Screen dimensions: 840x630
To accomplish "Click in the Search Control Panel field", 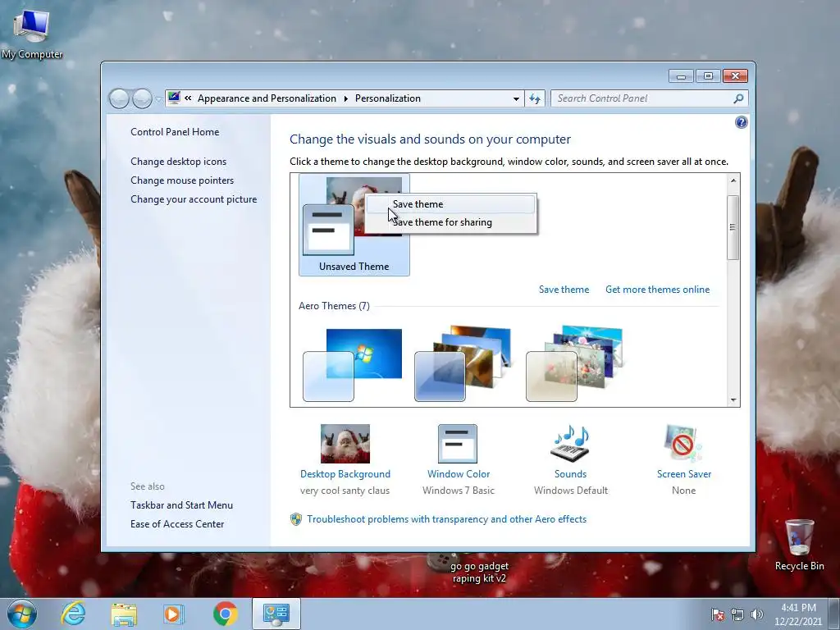I will (x=643, y=98).
